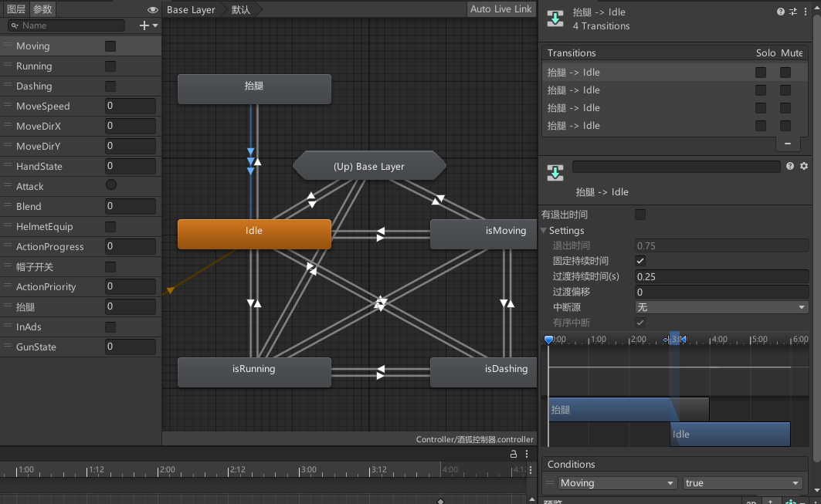
Task: Switch to the 图层 tab
Action: (x=16, y=9)
